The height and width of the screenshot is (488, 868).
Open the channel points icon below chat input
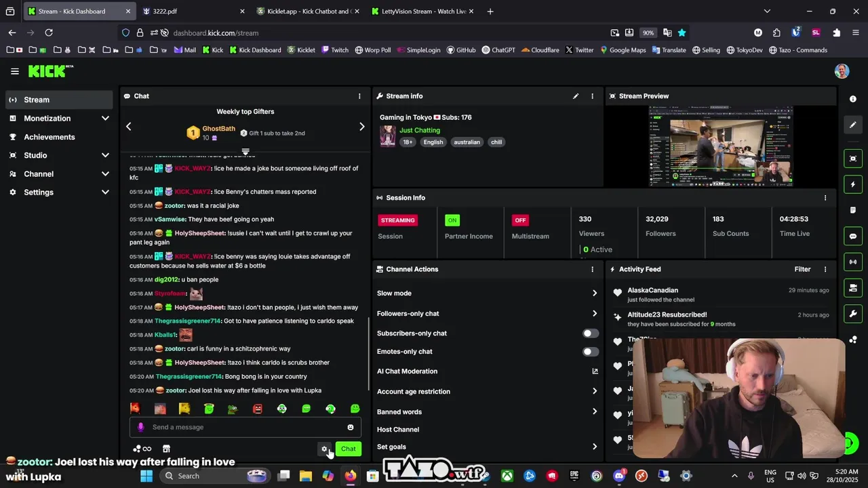142,449
